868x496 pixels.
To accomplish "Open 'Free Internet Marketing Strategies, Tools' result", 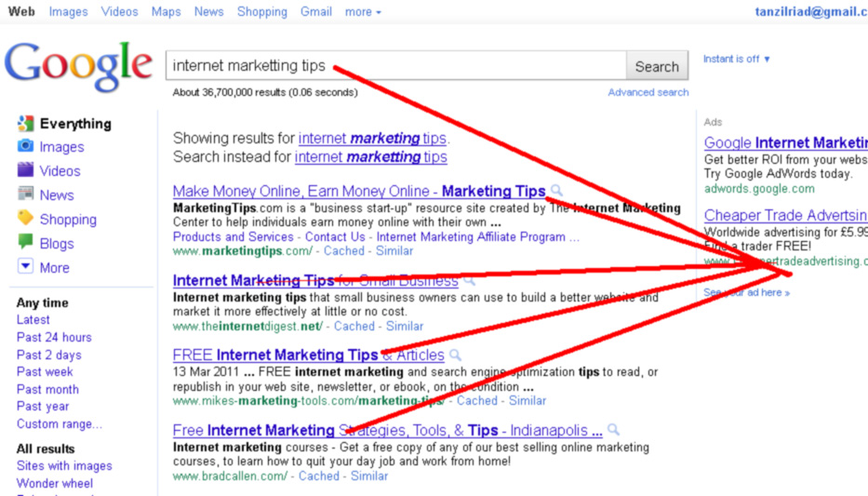I will pyautogui.click(x=388, y=430).
